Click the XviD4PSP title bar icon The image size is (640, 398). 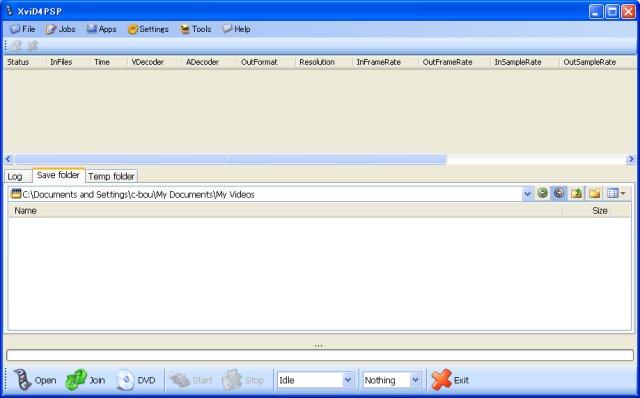(9, 10)
